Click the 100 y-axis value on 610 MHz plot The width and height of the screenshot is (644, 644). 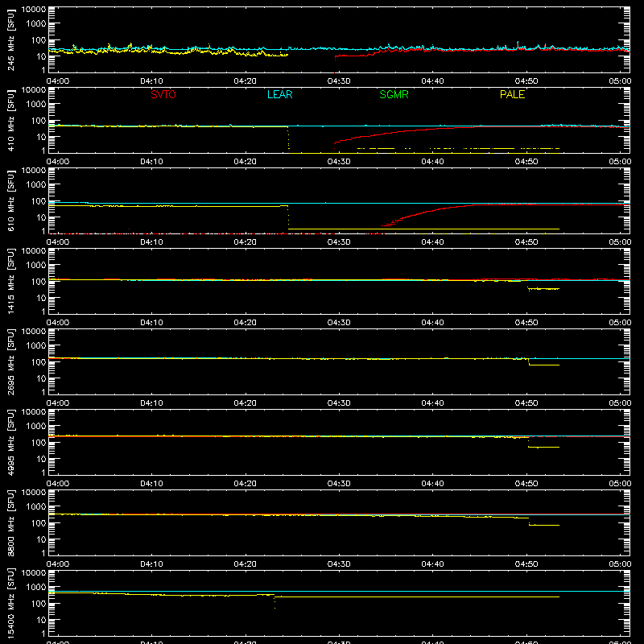click(x=39, y=201)
